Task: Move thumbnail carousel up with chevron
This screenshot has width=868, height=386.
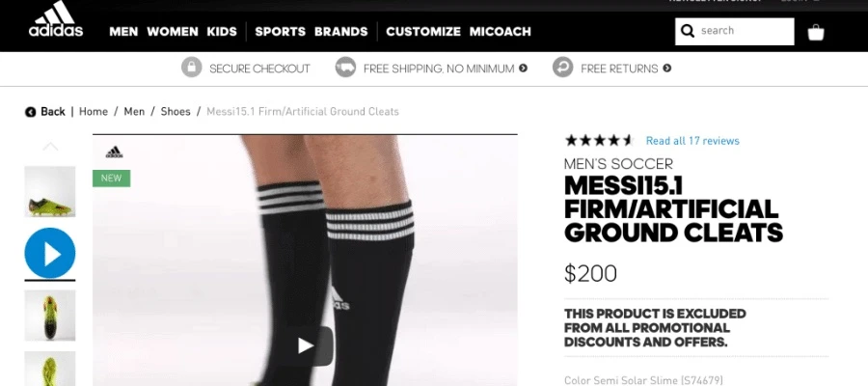Action: pos(50,147)
